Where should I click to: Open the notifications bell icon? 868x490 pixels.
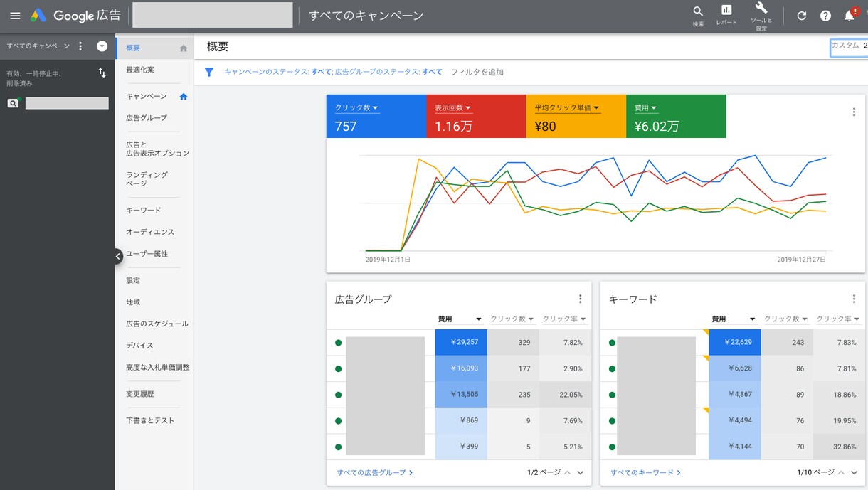[x=849, y=15]
